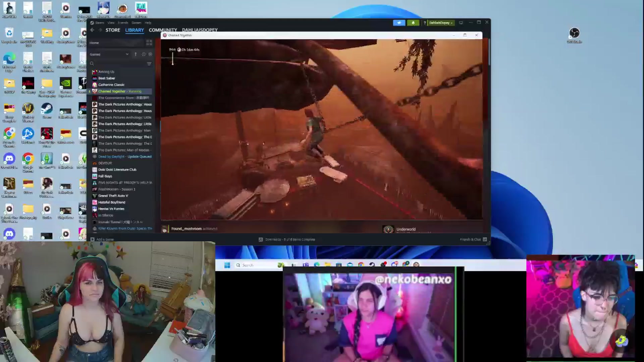
Task: Go forward with Steam's right arrow
Action: click(100, 30)
